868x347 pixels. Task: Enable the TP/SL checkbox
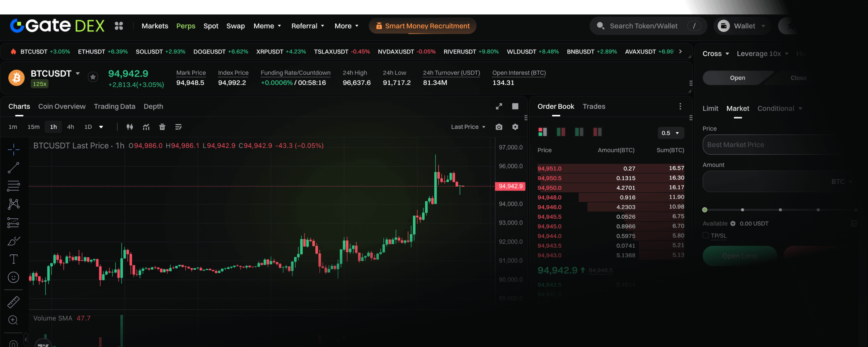pyautogui.click(x=705, y=236)
